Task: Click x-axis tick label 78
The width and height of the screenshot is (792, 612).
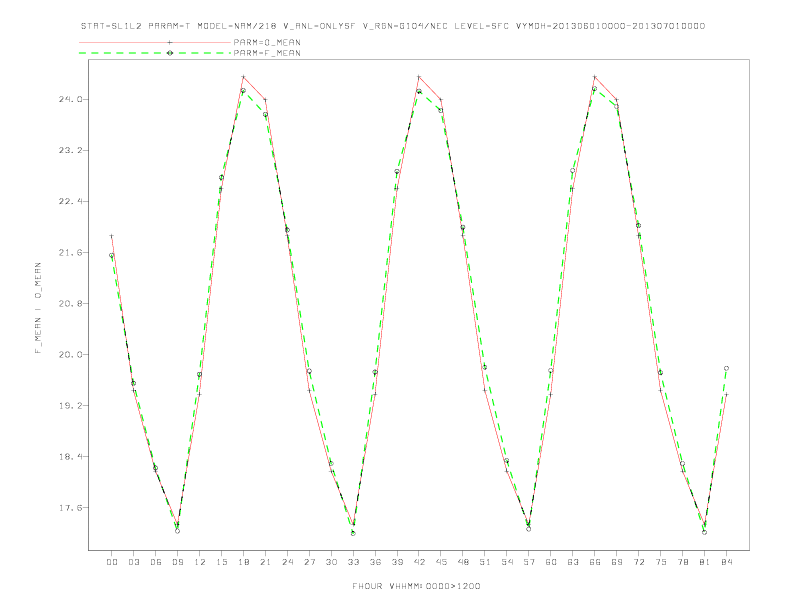Action: tap(682, 562)
